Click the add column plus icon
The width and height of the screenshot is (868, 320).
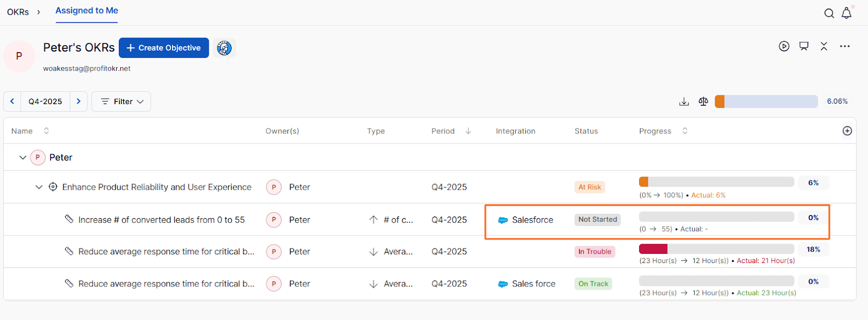pyautogui.click(x=847, y=131)
